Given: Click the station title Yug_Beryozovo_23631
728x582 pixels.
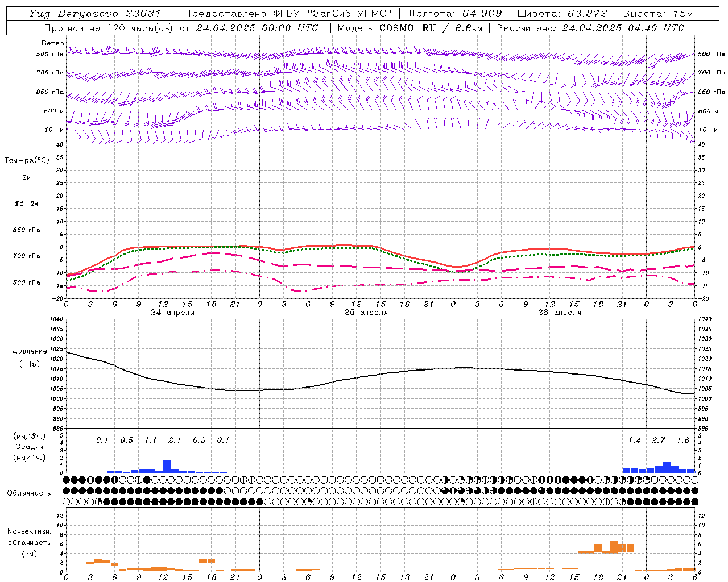Looking at the screenshot, I should pos(95,14).
